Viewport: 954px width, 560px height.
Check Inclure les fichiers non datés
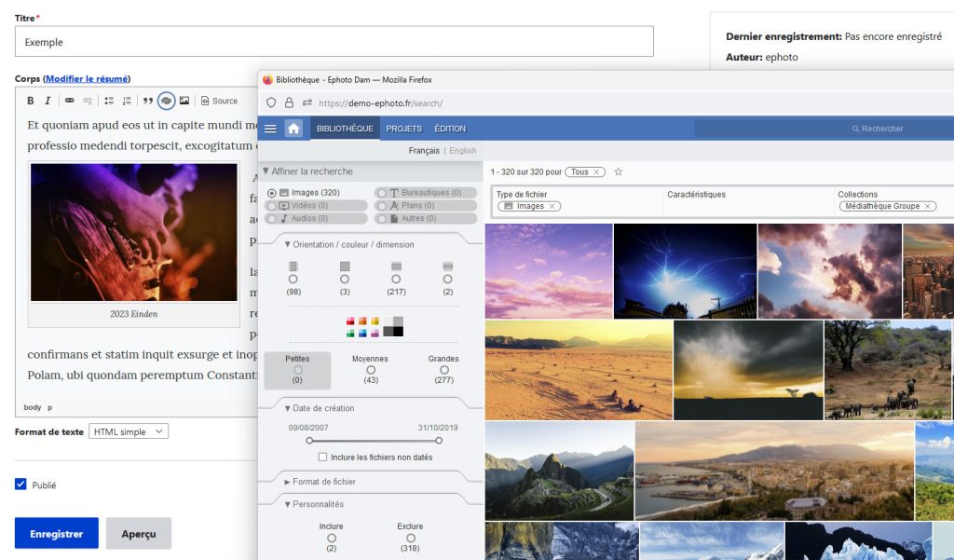click(322, 458)
